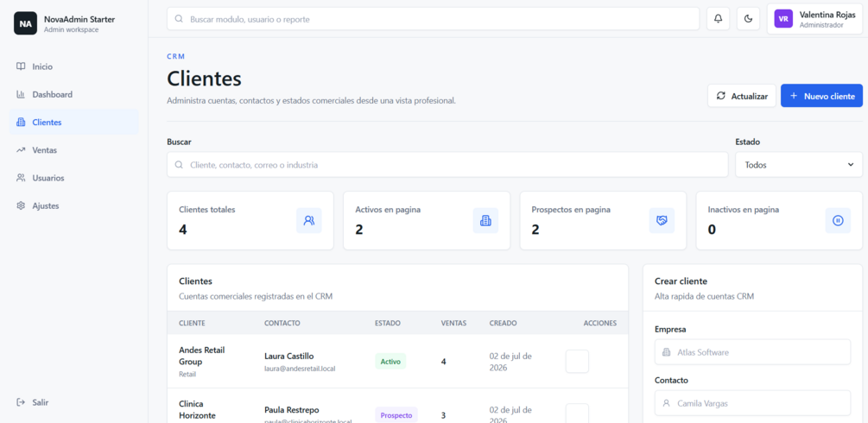Image resolution: width=868 pixels, height=423 pixels.
Task: Focus the Buscar client search field
Action: pos(447,165)
